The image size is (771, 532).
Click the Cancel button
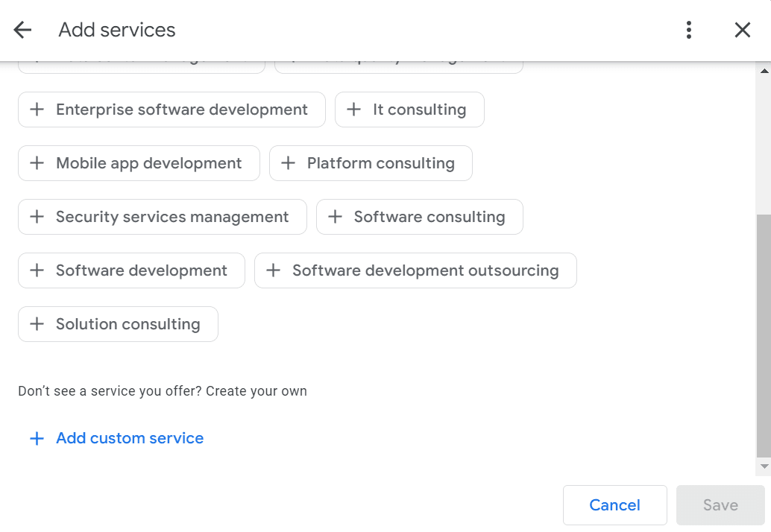click(614, 505)
